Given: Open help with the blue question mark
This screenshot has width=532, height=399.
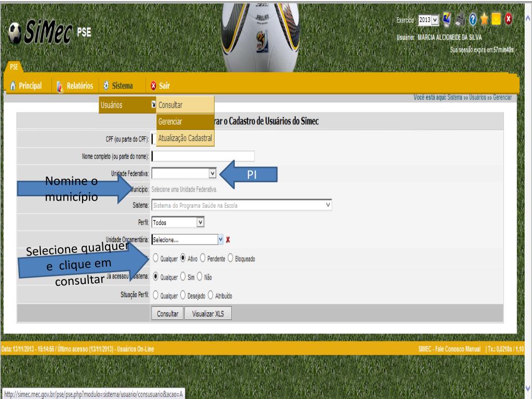Looking at the screenshot, I should 473,19.
